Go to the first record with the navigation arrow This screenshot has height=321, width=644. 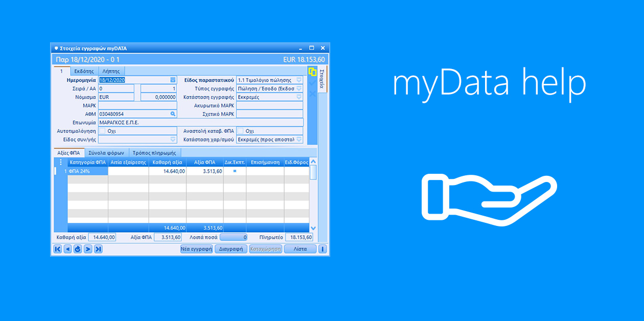(58, 249)
